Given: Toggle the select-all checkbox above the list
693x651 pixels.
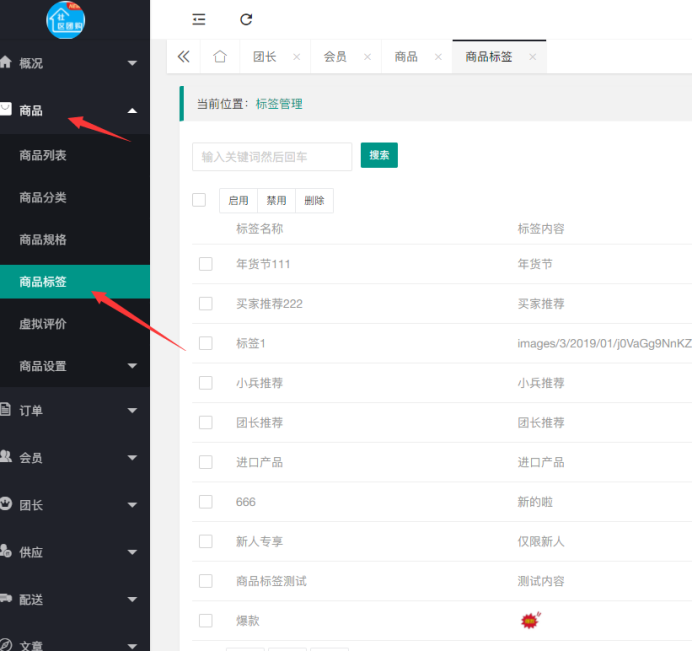Looking at the screenshot, I should (199, 200).
